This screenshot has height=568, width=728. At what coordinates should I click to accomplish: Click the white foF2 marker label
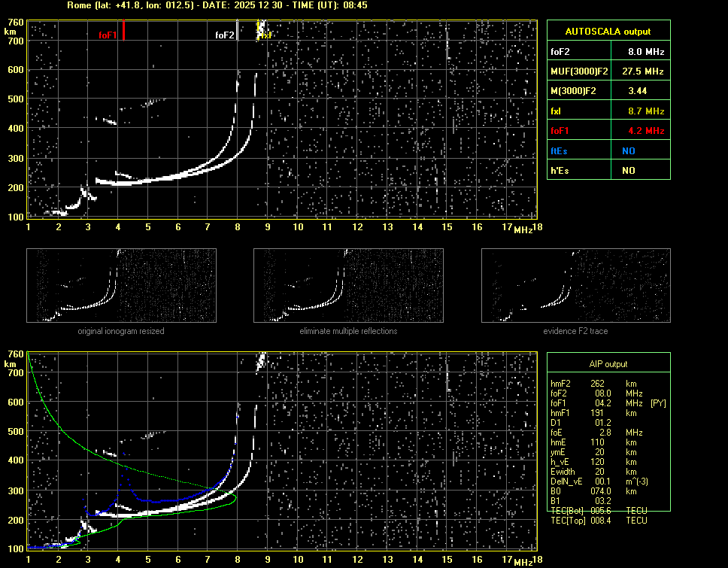tap(224, 35)
